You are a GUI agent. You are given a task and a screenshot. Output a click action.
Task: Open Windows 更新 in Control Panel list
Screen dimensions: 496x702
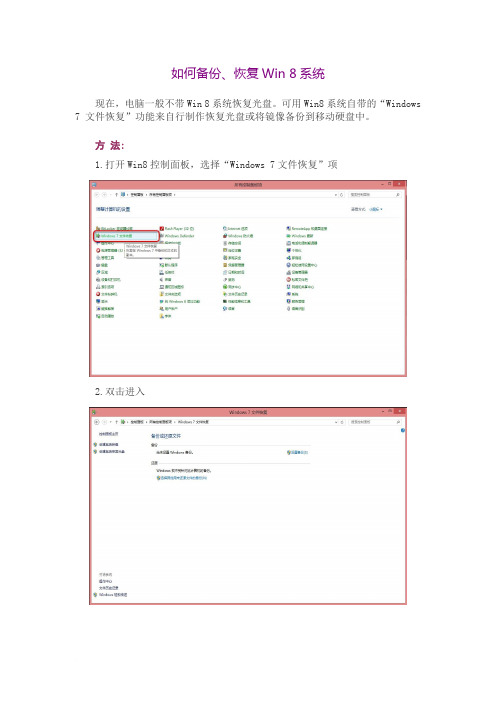click(x=300, y=235)
